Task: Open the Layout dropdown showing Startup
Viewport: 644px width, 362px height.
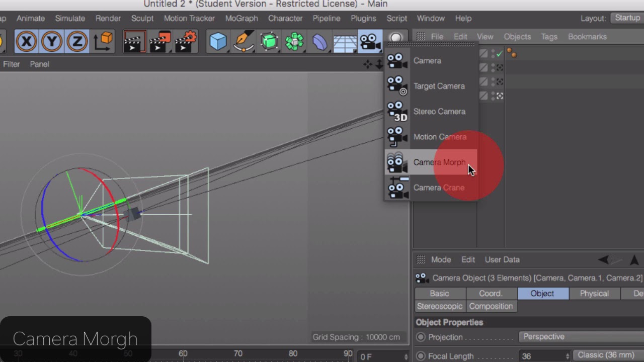Action: [x=627, y=18]
